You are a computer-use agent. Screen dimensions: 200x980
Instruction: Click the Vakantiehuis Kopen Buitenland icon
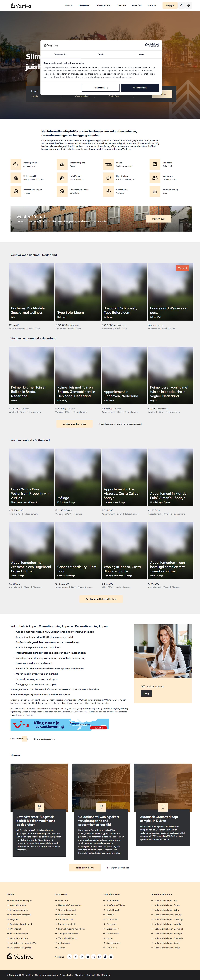click(x=62, y=191)
